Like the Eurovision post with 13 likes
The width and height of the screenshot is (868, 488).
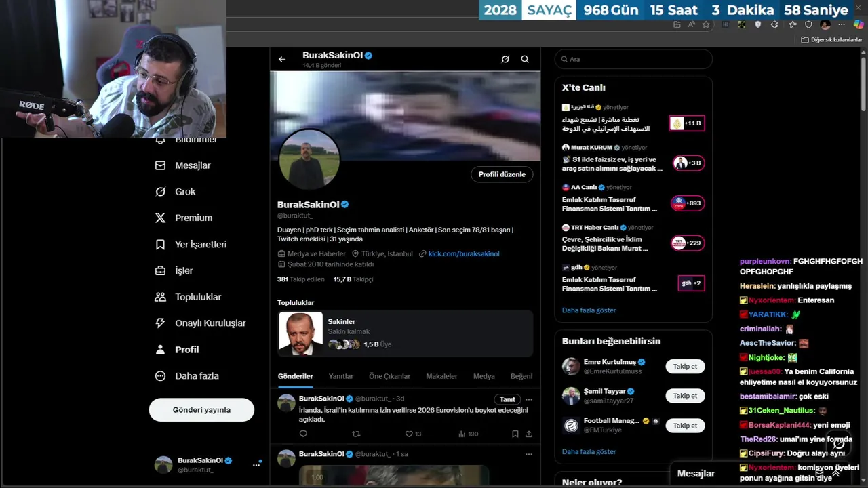(x=409, y=434)
